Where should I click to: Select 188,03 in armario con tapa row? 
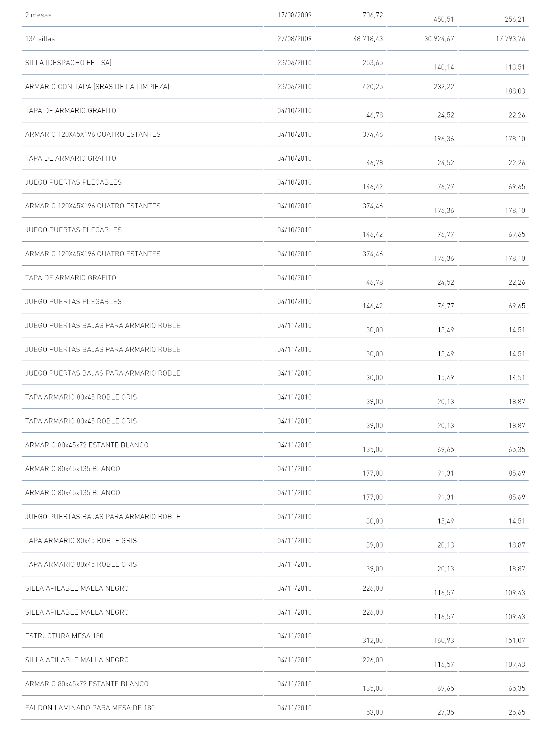(515, 91)
